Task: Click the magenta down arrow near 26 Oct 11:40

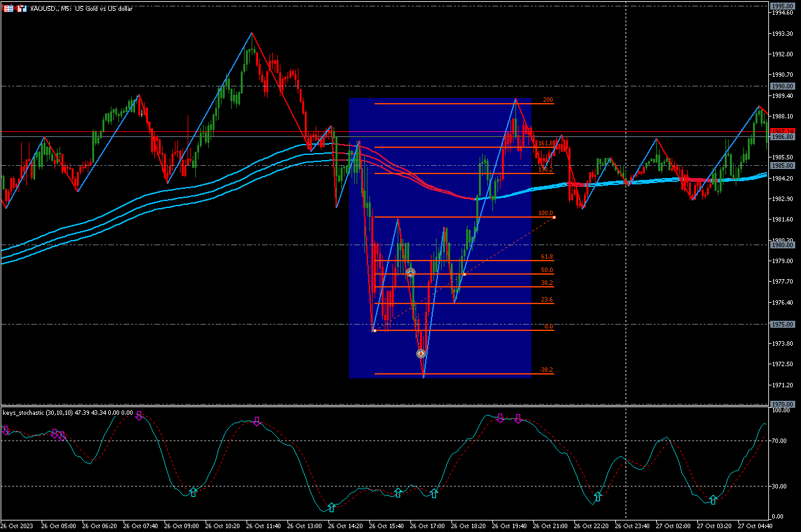Action: tap(257, 421)
